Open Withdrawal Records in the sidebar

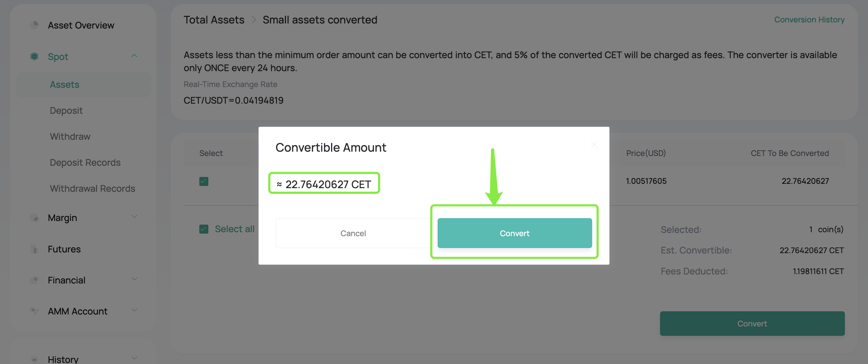click(x=92, y=188)
